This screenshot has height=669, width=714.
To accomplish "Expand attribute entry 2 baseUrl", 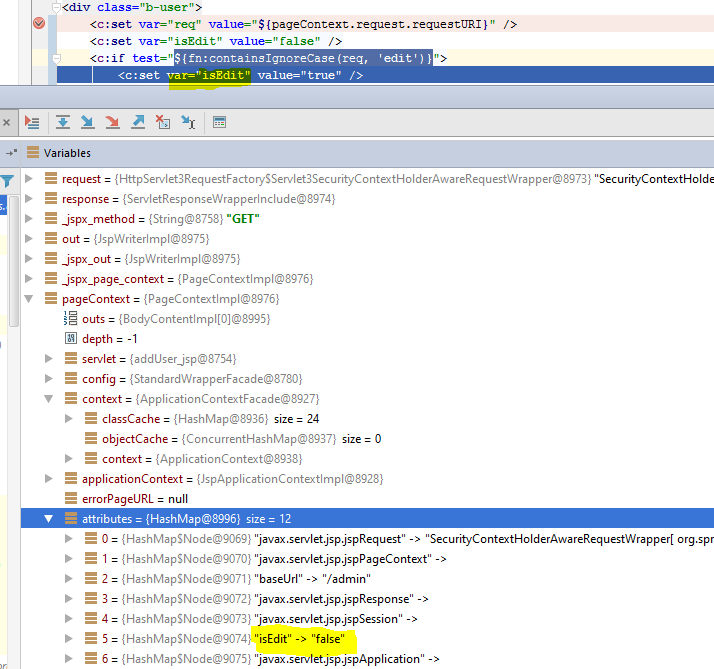I will (69, 579).
